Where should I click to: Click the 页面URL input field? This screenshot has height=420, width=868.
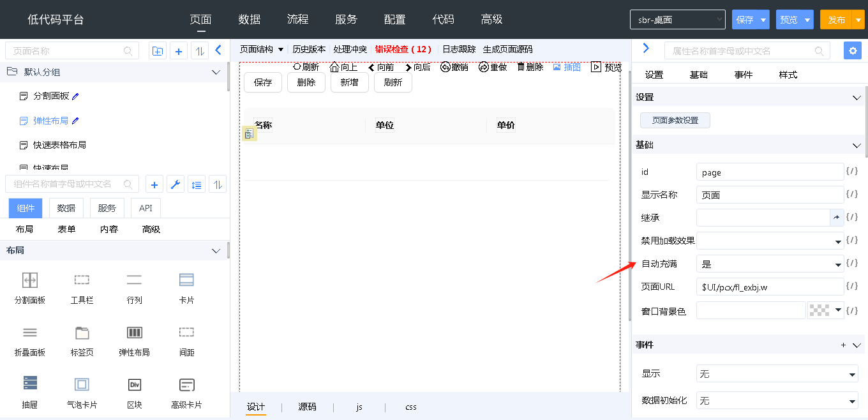pyautogui.click(x=770, y=287)
